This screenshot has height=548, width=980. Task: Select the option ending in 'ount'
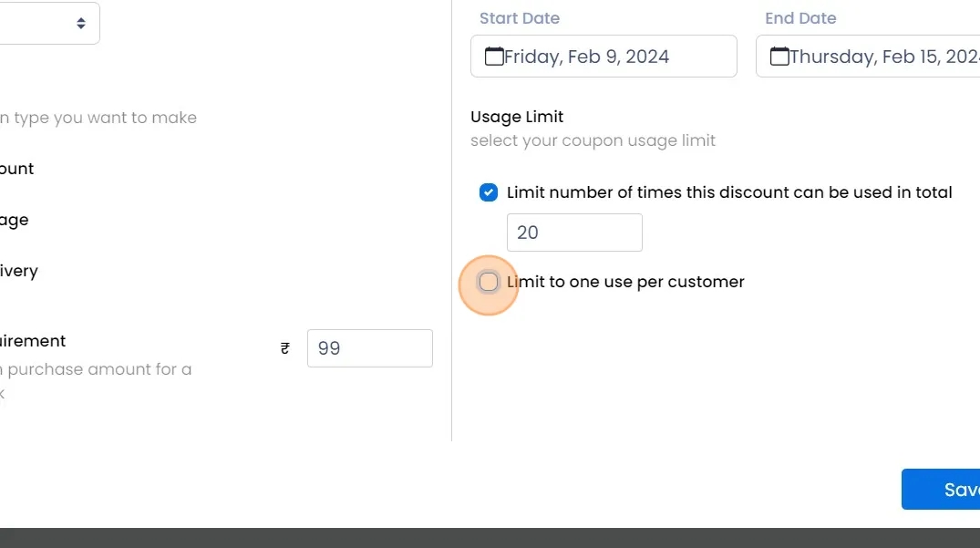(x=16, y=169)
